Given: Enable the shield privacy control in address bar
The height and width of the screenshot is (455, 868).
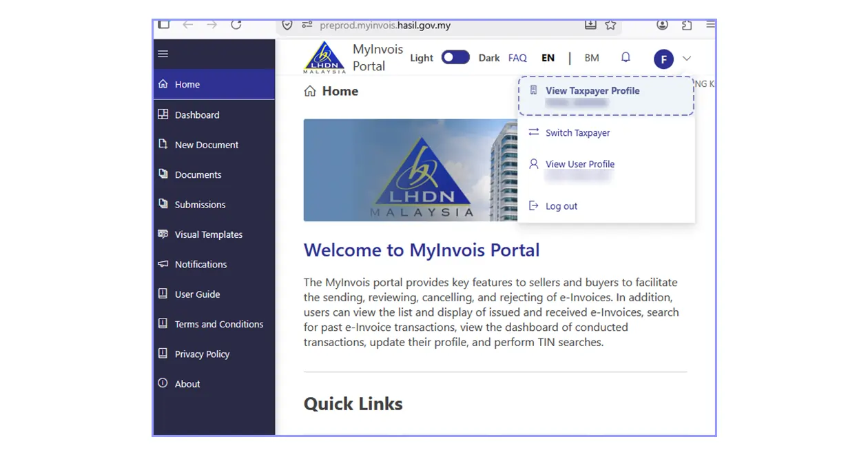Looking at the screenshot, I should pos(287,25).
